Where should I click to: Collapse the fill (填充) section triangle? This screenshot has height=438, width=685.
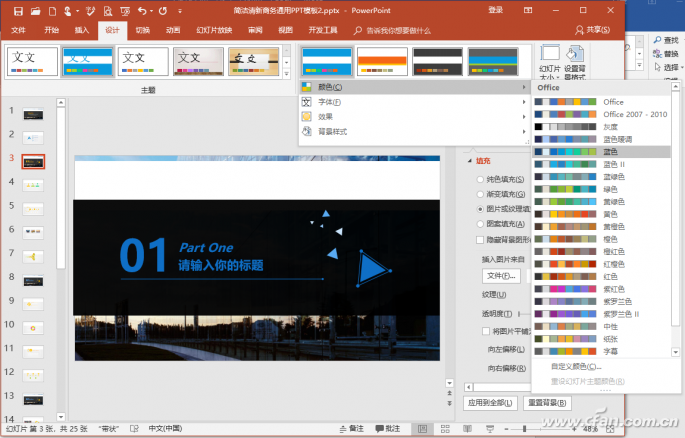(470, 161)
